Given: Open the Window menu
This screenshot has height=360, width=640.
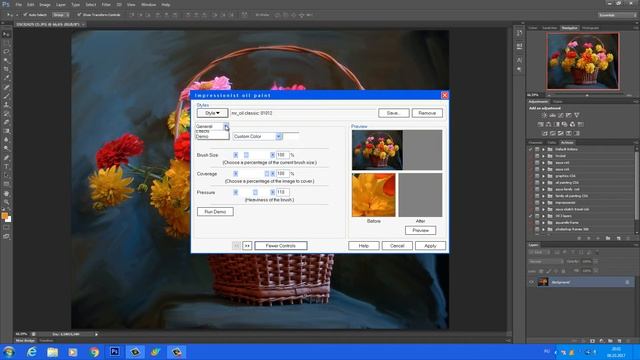Looking at the screenshot, I should [x=148, y=4].
